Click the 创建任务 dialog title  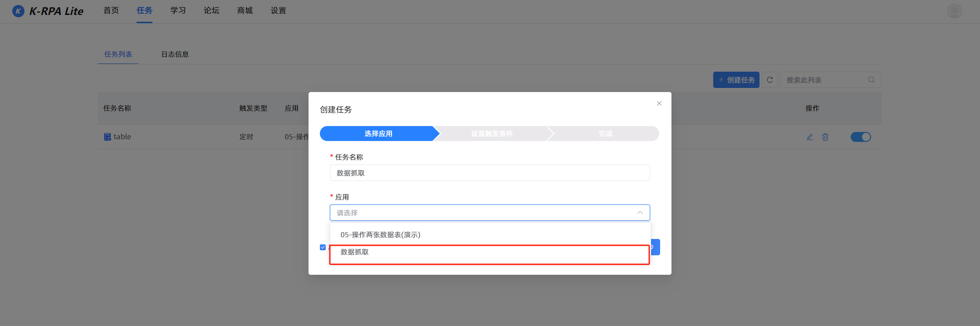[x=336, y=110]
